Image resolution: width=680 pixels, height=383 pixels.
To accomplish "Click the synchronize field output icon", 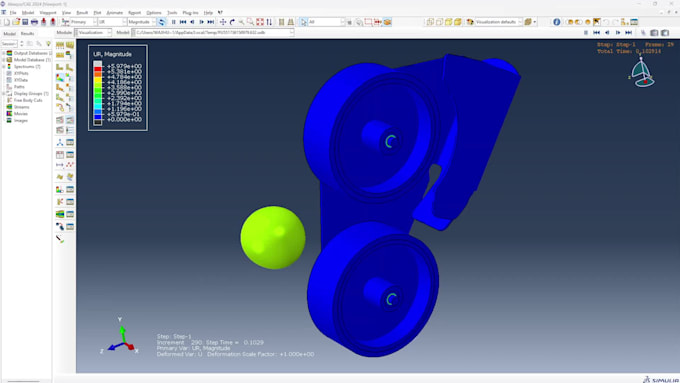I will (x=162, y=22).
